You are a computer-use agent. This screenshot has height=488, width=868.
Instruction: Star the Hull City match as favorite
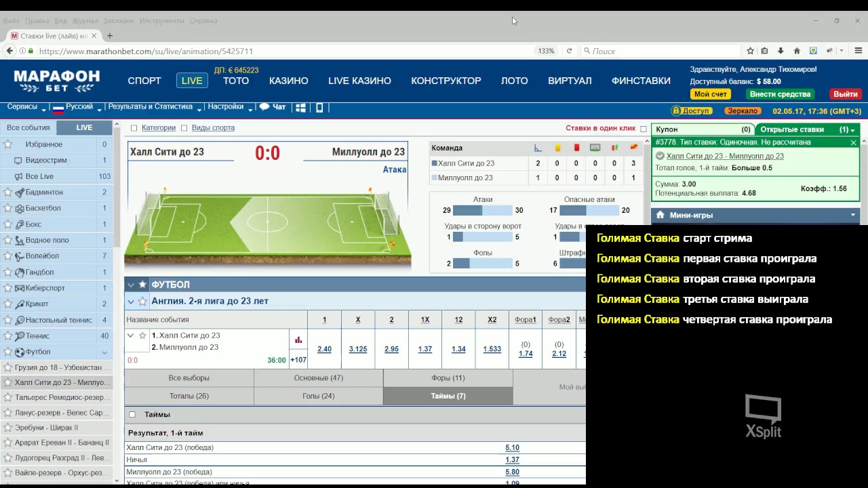142,335
